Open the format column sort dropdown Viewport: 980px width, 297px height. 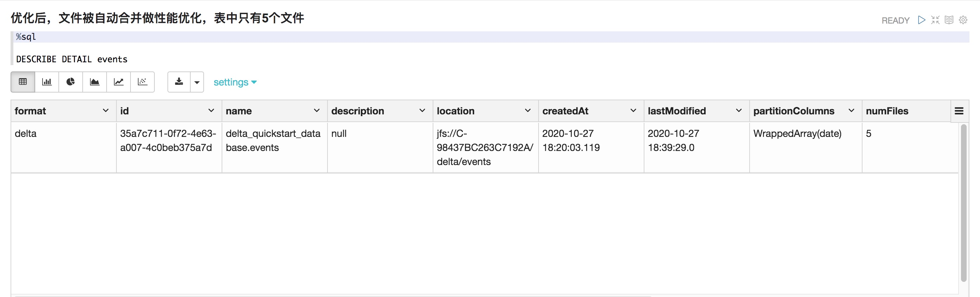coord(106,111)
